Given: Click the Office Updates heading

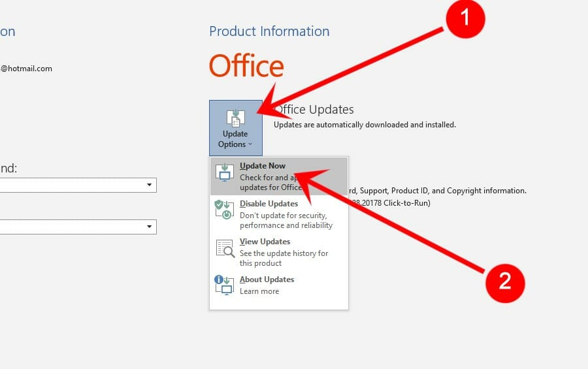Looking at the screenshot, I should pos(314,110).
